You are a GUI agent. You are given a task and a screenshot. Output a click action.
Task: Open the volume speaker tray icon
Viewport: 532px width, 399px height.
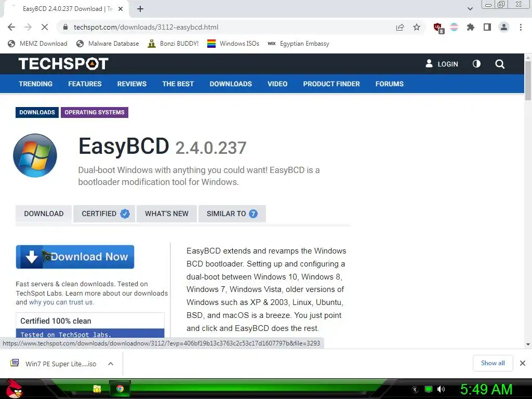(441, 390)
